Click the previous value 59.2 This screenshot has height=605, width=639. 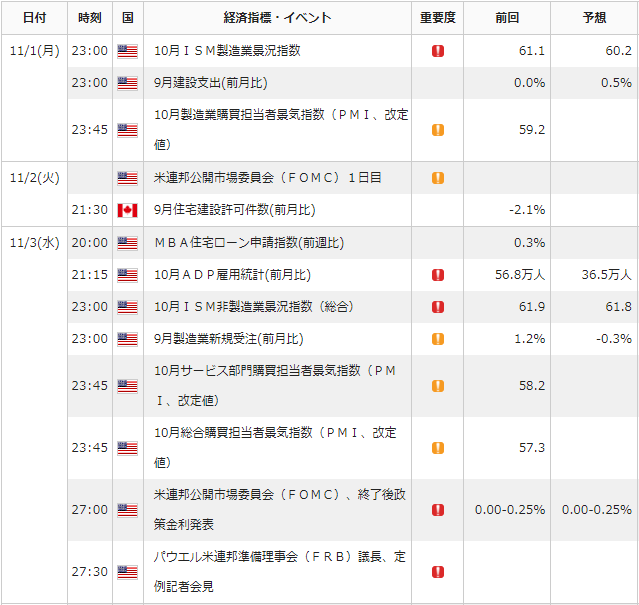(532, 130)
